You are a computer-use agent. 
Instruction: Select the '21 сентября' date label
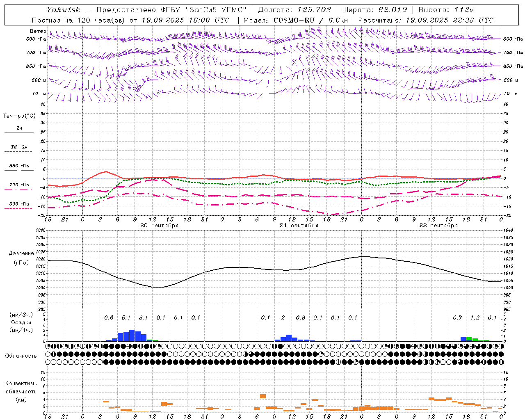click(299, 226)
